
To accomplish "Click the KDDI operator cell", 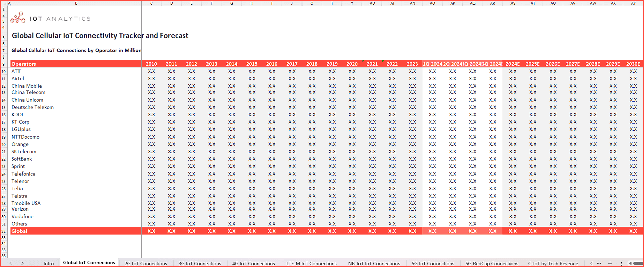I will [76, 115].
